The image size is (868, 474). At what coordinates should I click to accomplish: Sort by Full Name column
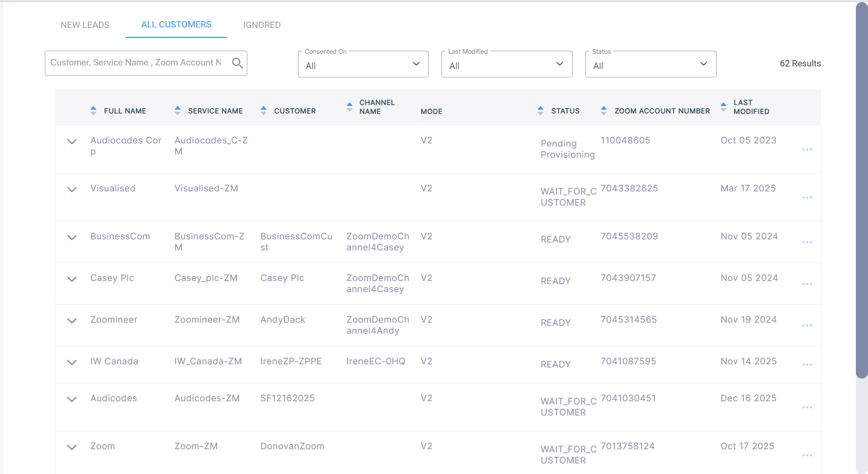pos(93,111)
